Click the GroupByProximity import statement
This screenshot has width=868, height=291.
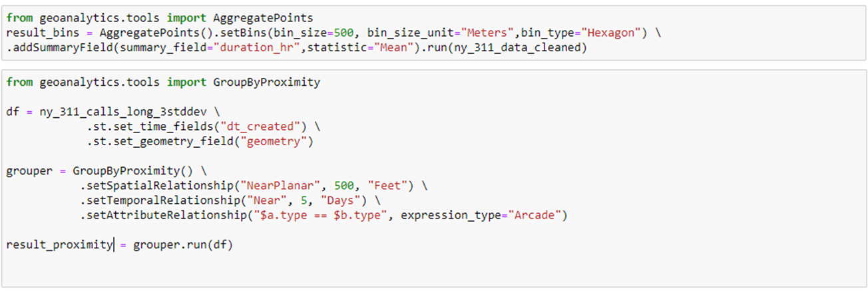163,83
